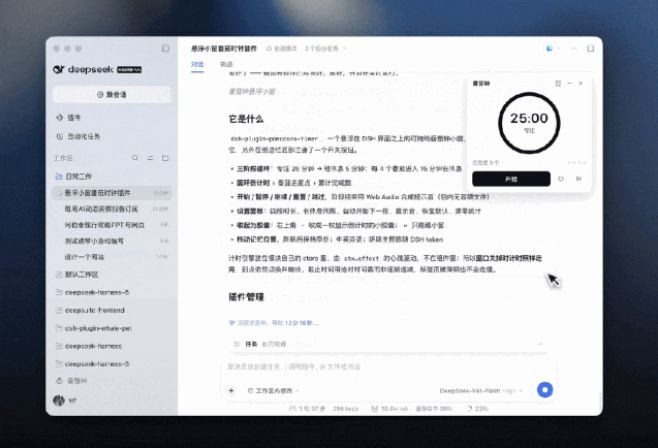Screen dimensions: 658x448
Task: Open the sidebar item above the user avatar
Action: (x=72, y=381)
